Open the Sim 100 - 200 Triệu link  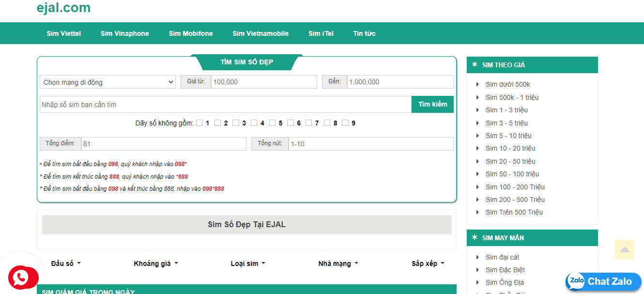click(x=515, y=187)
